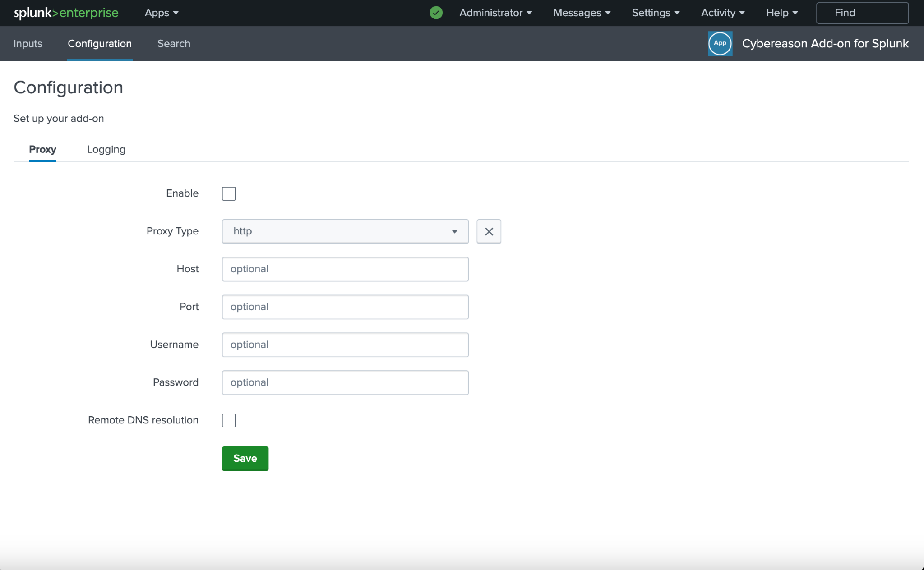The width and height of the screenshot is (924, 570).
Task: Focus the Password input field
Action: click(345, 383)
